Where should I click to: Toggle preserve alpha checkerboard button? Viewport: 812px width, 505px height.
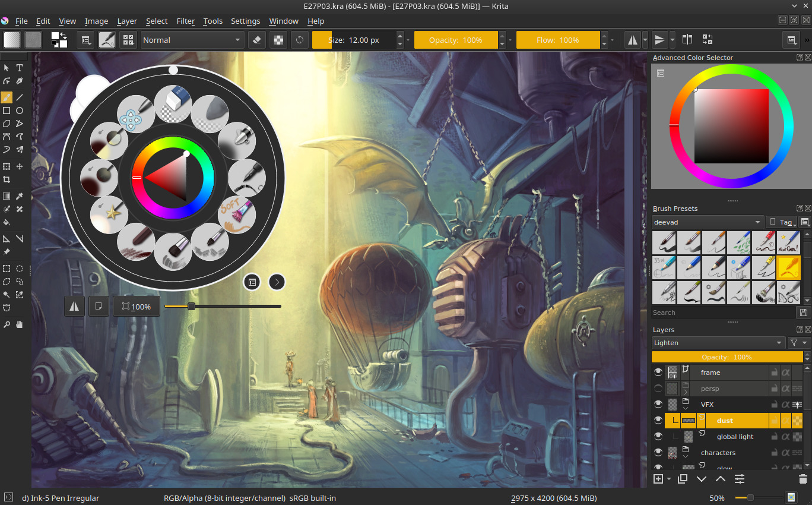pyautogui.click(x=277, y=40)
